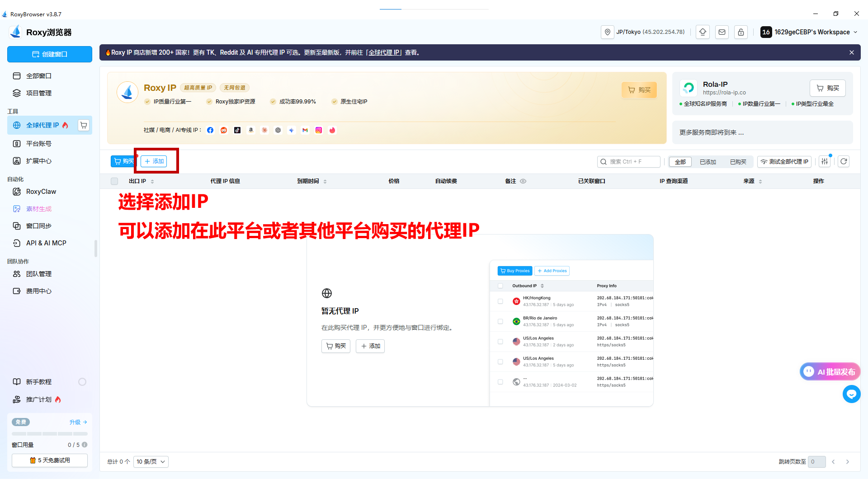Click 测试全部代理 IP button
Screen dimensions: 868x488
784,162
